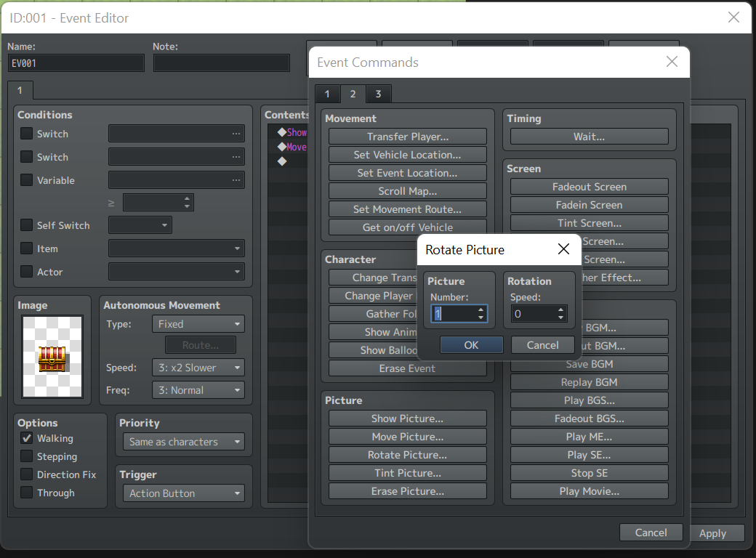The image size is (756, 558).
Task: Click Erase Event command
Action: coord(407,368)
